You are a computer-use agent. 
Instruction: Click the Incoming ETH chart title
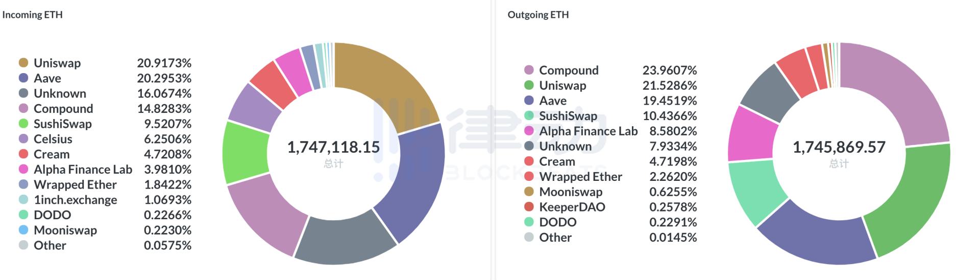point(32,15)
